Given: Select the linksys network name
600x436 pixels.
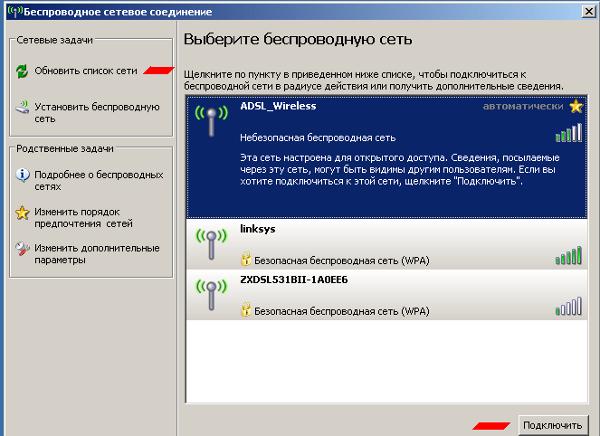Looking at the screenshot, I should click(258, 229).
